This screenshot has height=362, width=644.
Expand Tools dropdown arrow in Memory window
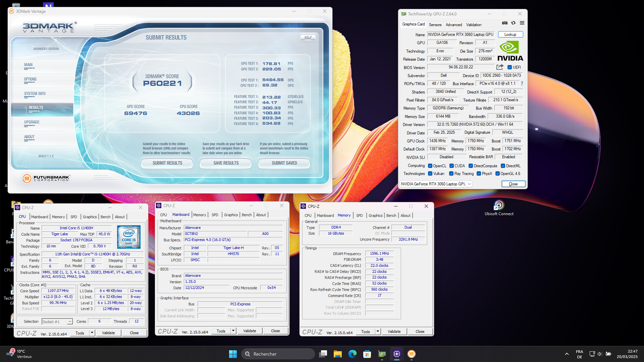click(378, 331)
